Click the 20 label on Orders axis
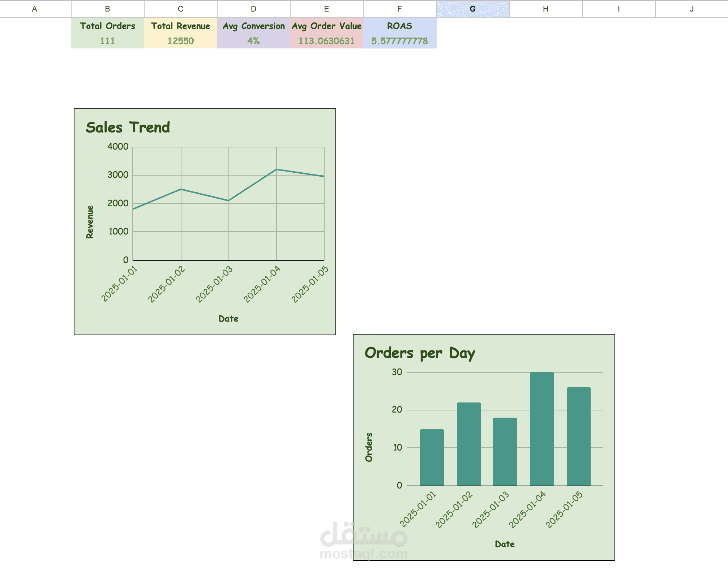 point(397,410)
